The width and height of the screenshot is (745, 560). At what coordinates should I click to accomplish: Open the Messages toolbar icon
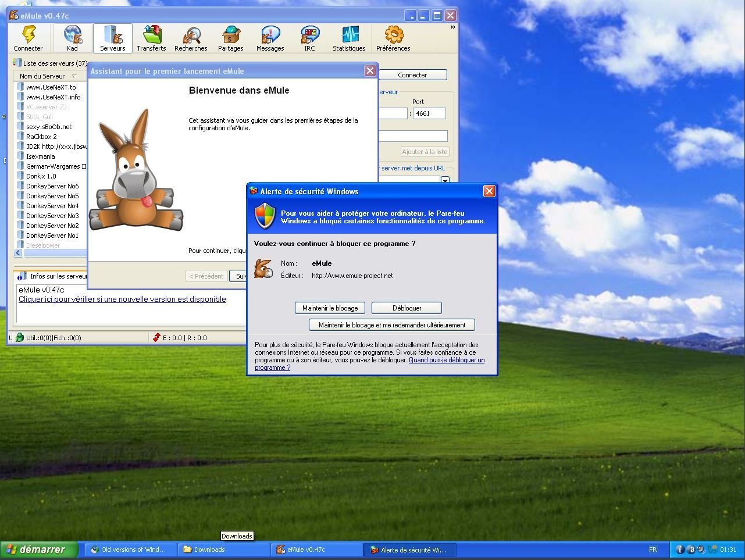270,35
